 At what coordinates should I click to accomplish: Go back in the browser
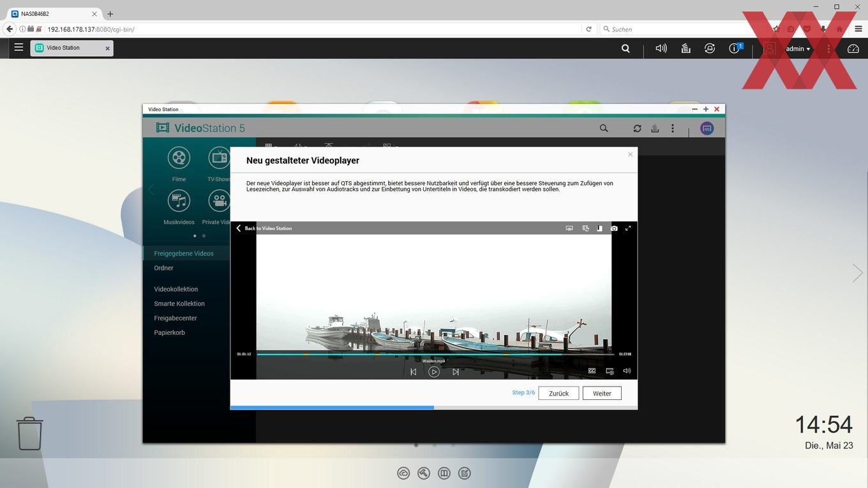9,29
